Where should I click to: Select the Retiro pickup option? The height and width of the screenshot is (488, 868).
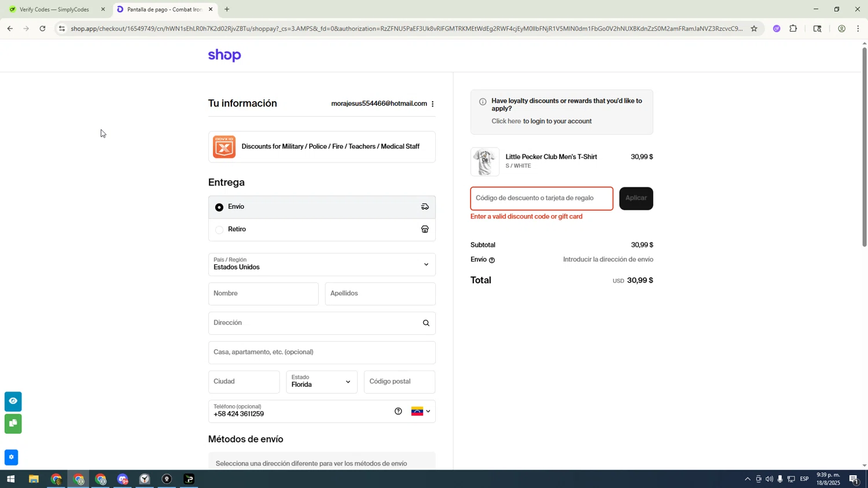tap(322, 230)
